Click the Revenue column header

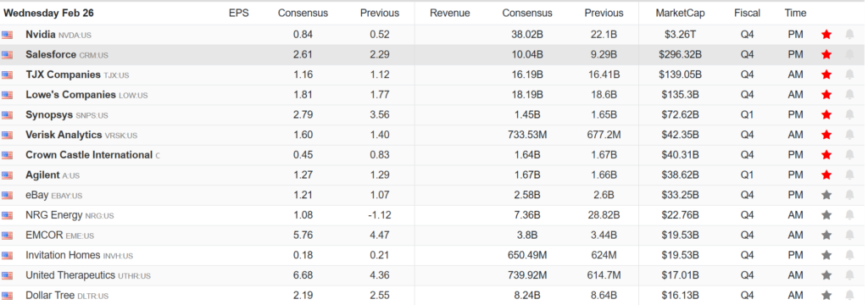point(449,13)
